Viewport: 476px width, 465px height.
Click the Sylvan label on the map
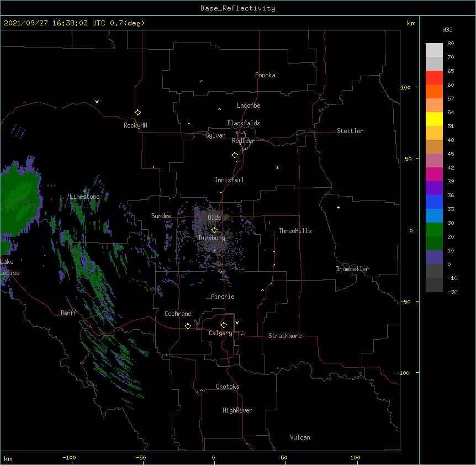click(215, 135)
